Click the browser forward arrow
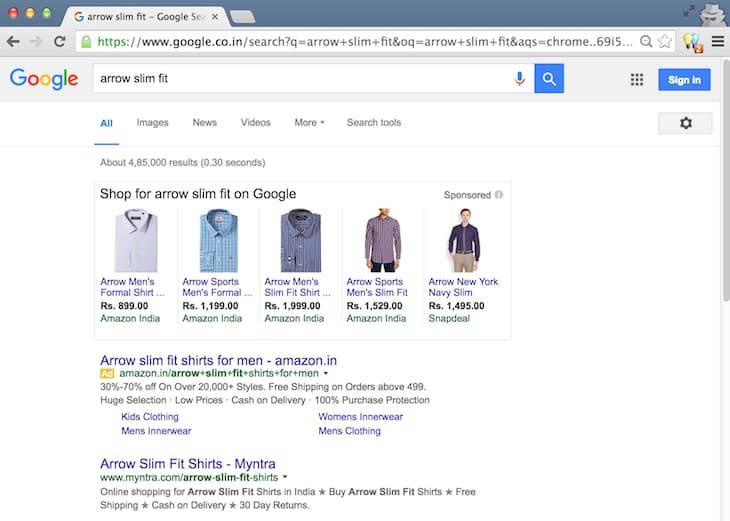Viewport: 730px width, 521px height. (36, 41)
